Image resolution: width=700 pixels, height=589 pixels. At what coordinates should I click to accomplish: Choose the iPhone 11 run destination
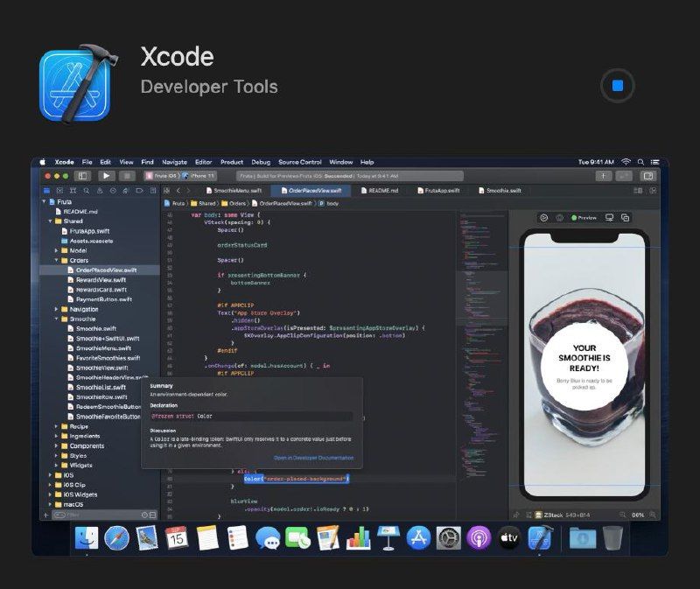(x=199, y=176)
